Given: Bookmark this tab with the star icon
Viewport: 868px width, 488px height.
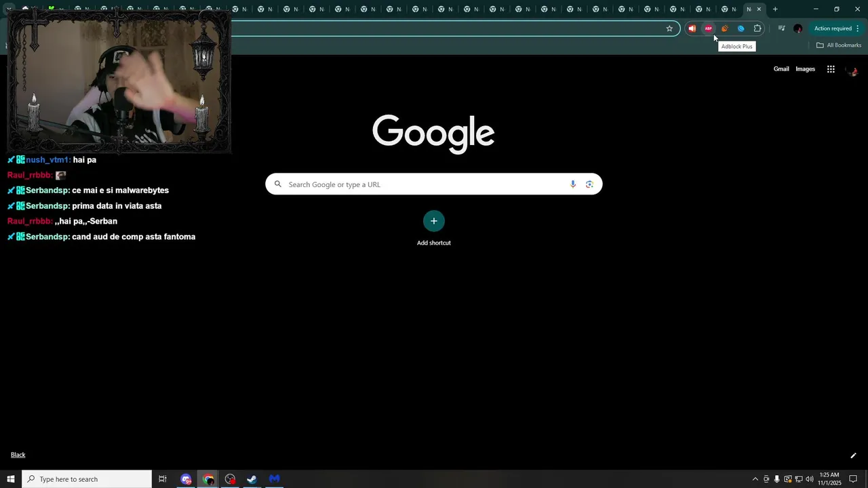Looking at the screenshot, I should 669,28.
